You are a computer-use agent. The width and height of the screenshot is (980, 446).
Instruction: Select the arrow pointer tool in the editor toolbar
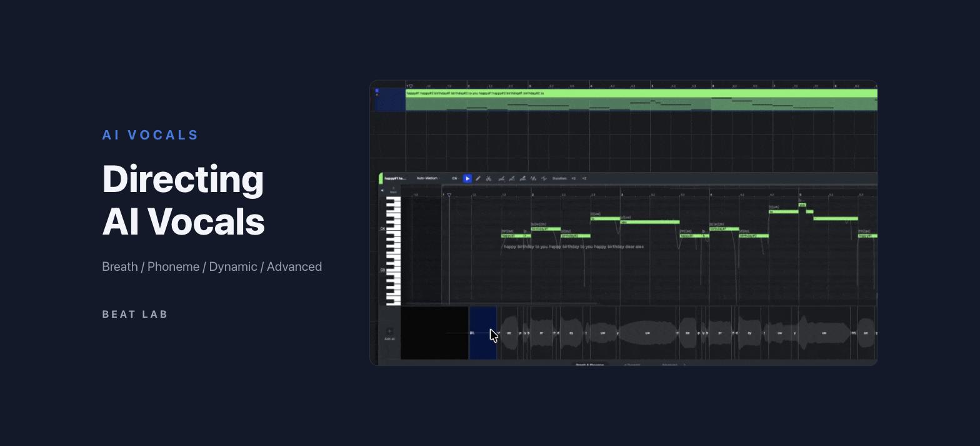467,179
